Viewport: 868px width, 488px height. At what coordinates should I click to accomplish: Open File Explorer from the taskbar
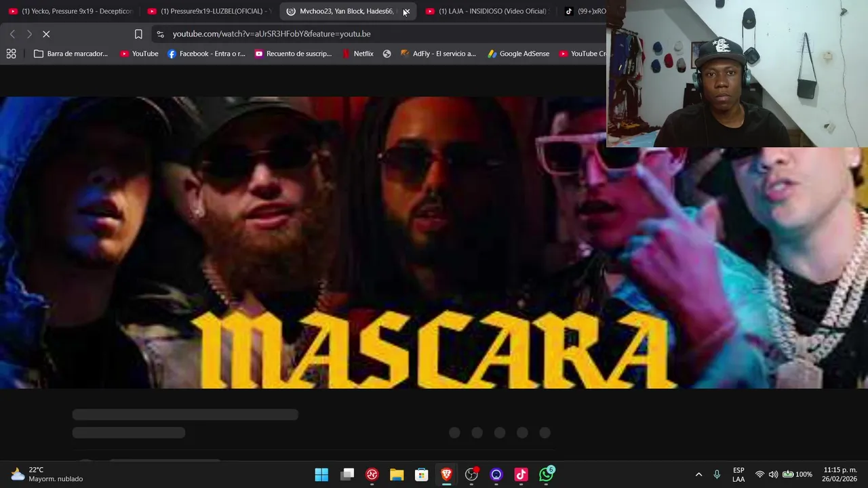397,474
